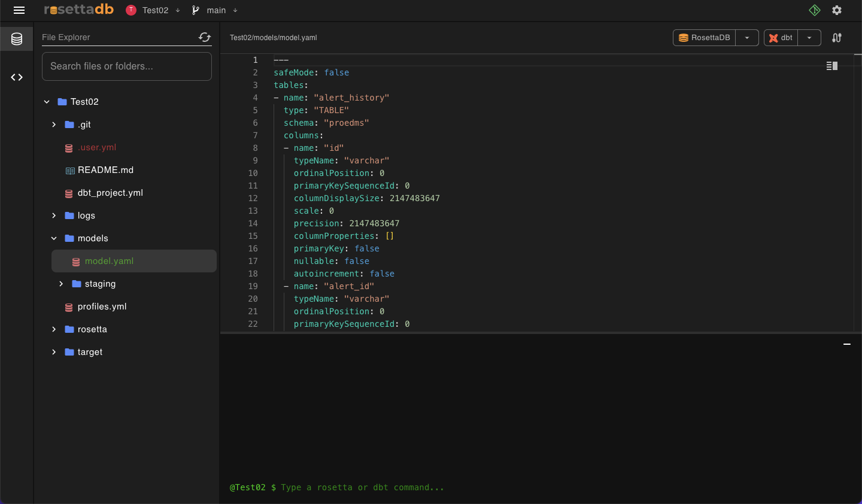Expand the staging folder

(x=61, y=284)
